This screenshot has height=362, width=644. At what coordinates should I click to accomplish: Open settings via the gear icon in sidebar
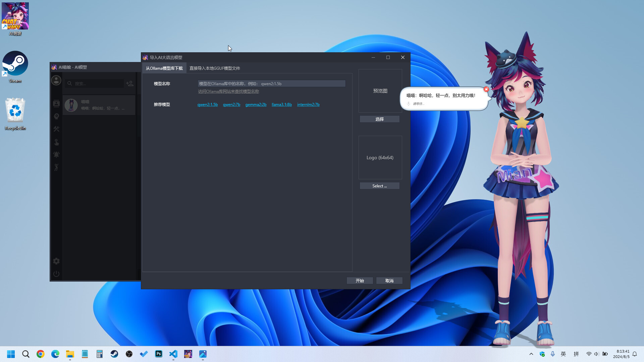click(56, 261)
